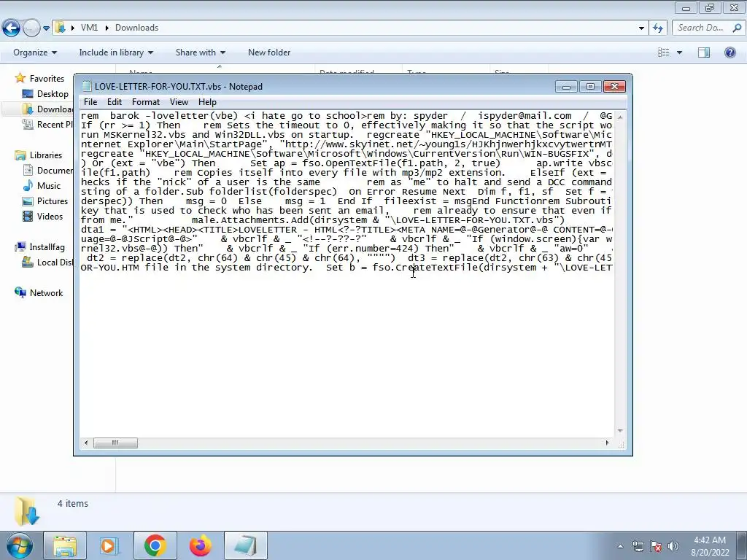
Task: Expand the breadcrumb arrow after VM1
Action: [107, 28]
